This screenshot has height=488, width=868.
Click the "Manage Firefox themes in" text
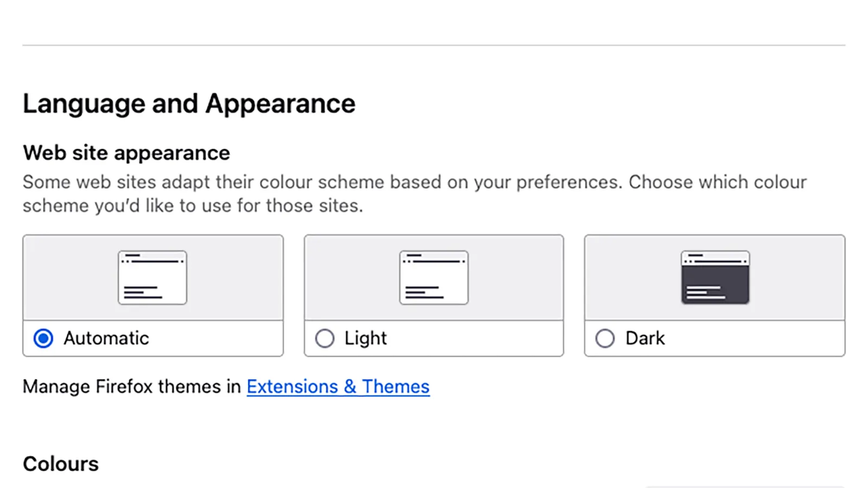coord(132,387)
